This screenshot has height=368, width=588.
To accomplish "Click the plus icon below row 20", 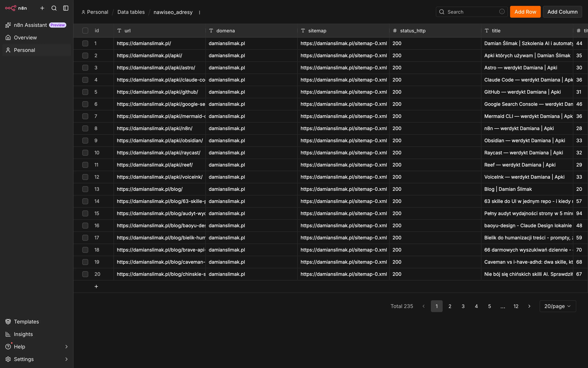I will [x=96, y=286].
